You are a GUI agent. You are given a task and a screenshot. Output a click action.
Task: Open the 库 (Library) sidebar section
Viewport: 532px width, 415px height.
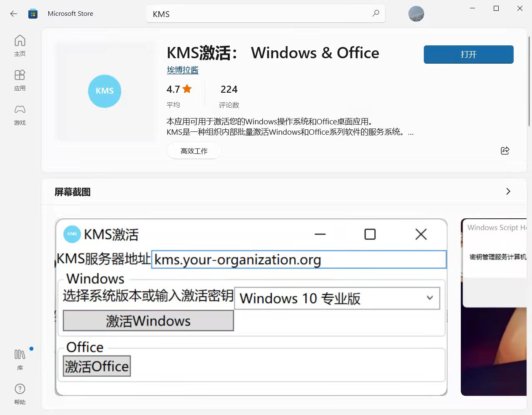click(19, 358)
